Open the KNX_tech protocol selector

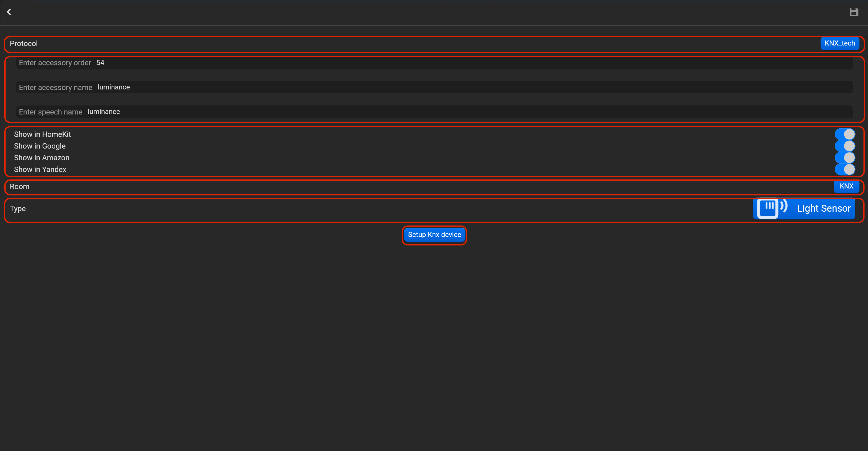[x=839, y=43]
